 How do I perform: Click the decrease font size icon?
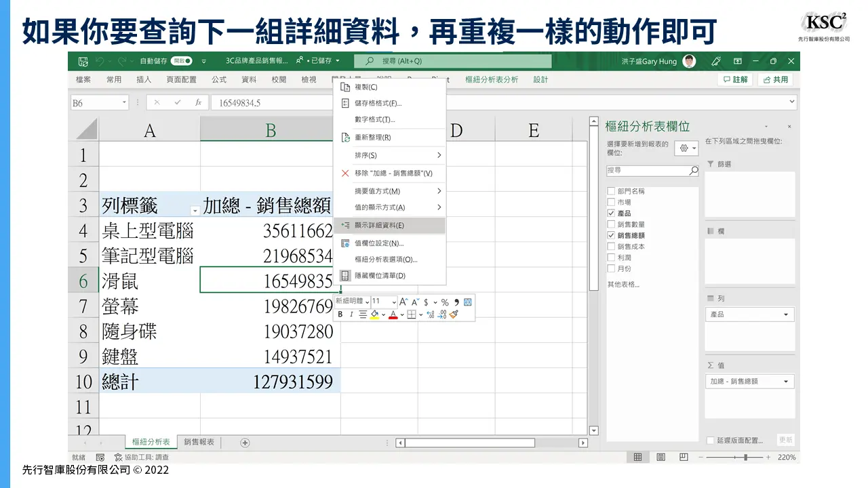pyautogui.click(x=416, y=302)
